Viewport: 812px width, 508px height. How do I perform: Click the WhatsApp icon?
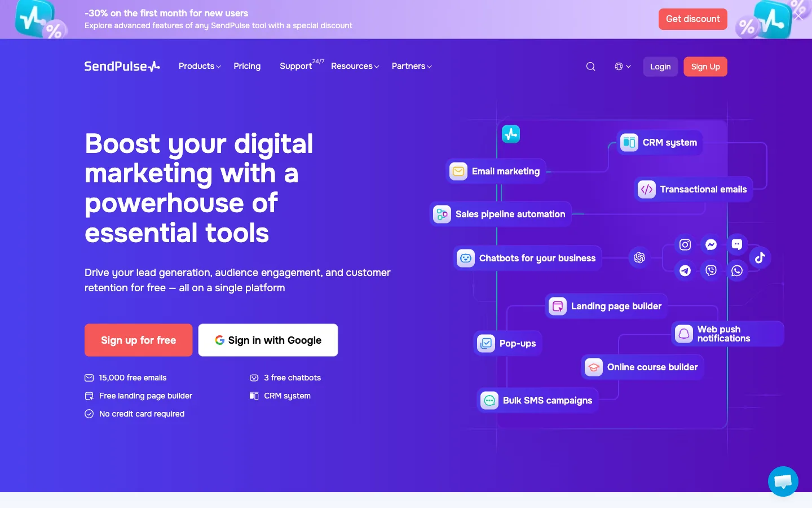tap(737, 271)
